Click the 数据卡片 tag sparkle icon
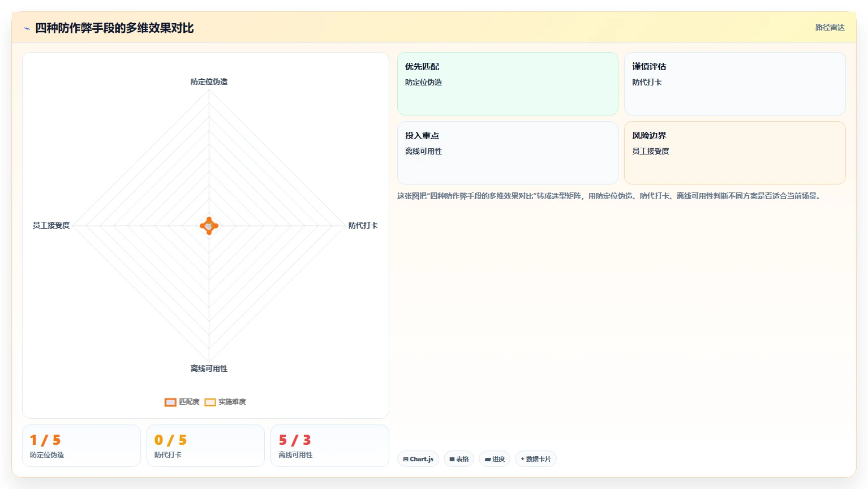Image resolution: width=868 pixels, height=489 pixels. pos(522,459)
